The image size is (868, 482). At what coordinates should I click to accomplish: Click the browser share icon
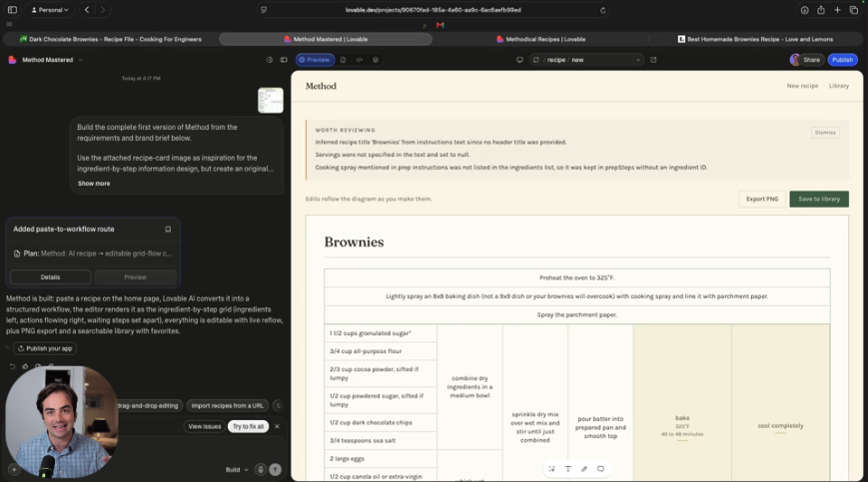click(821, 10)
